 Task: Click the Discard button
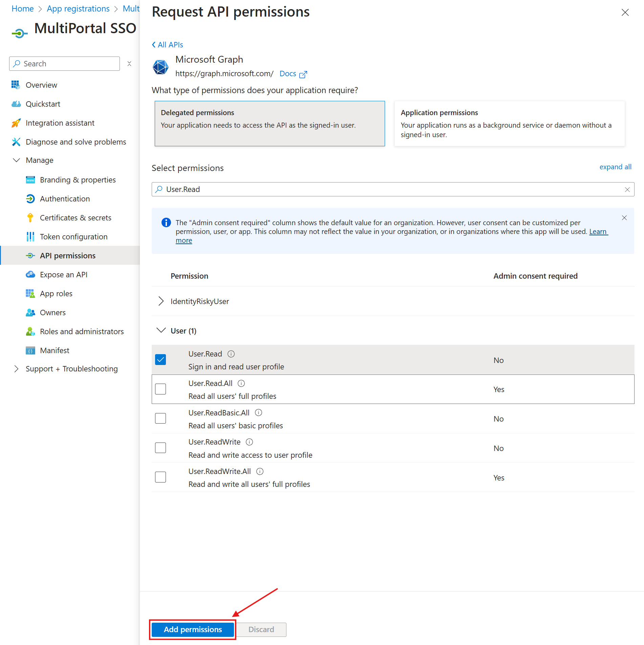(x=261, y=629)
